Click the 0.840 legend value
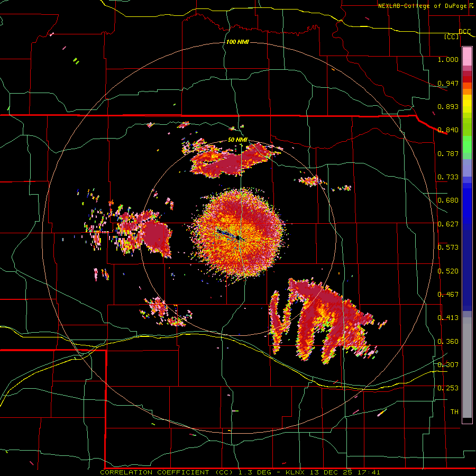 [448, 130]
